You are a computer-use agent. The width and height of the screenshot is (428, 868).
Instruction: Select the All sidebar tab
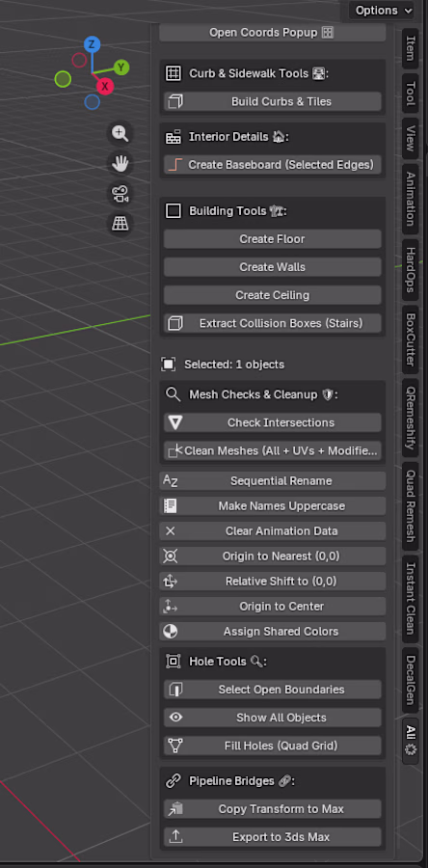tap(411, 741)
